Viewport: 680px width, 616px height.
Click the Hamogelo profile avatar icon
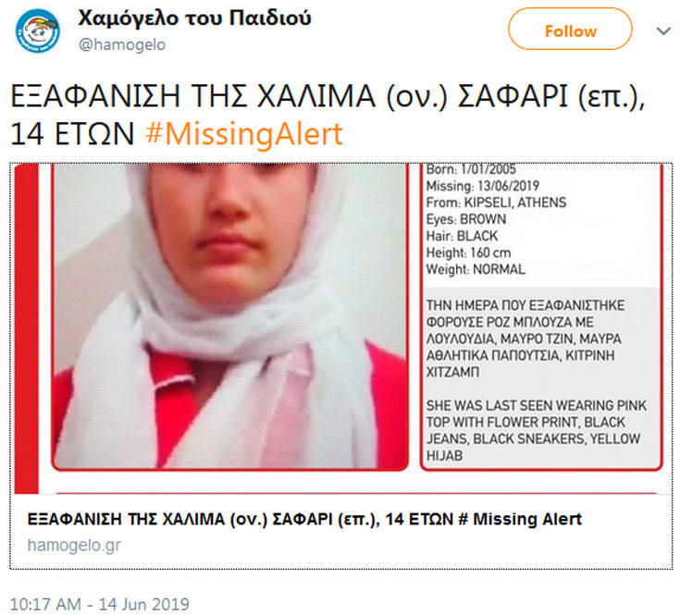click(x=37, y=31)
